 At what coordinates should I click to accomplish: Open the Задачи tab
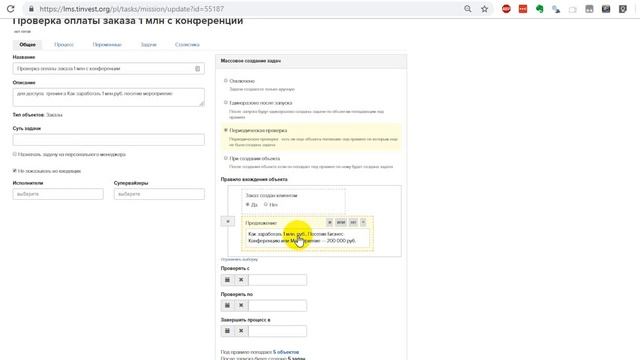coord(149,44)
